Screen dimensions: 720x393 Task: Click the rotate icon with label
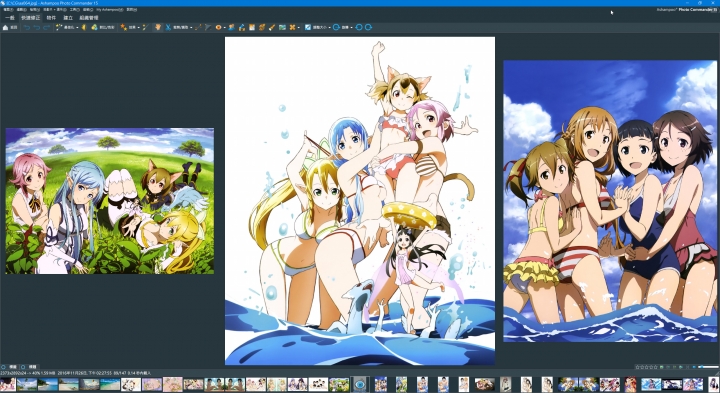(x=336, y=28)
